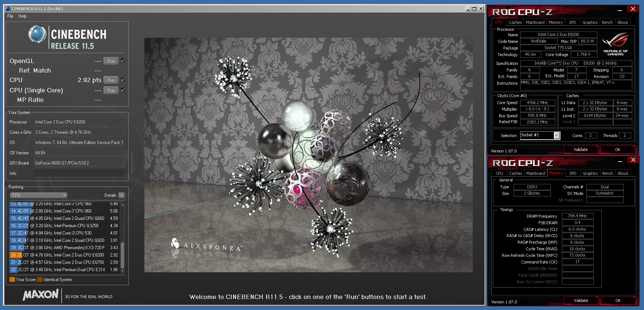Open the CPU ranking type dropdown

click(38, 195)
